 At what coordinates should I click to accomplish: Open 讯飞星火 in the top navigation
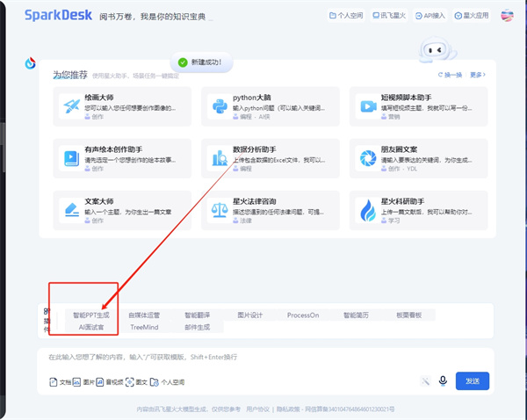click(x=389, y=16)
